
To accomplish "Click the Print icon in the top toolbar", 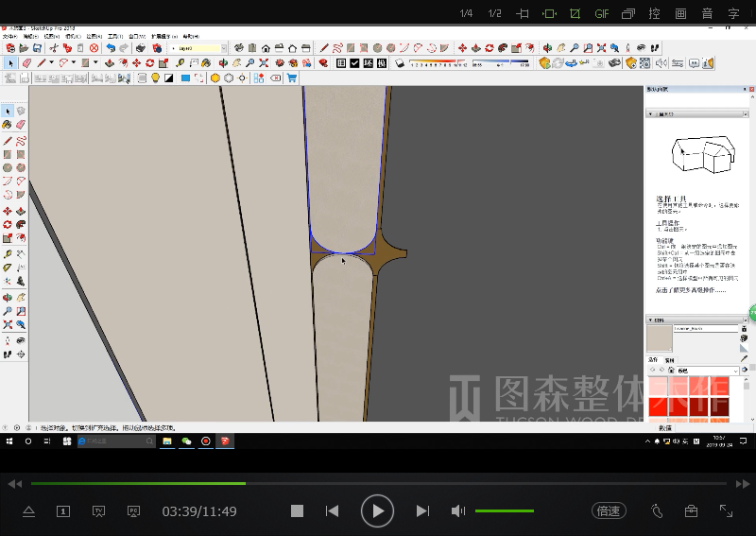I will 140,48.
